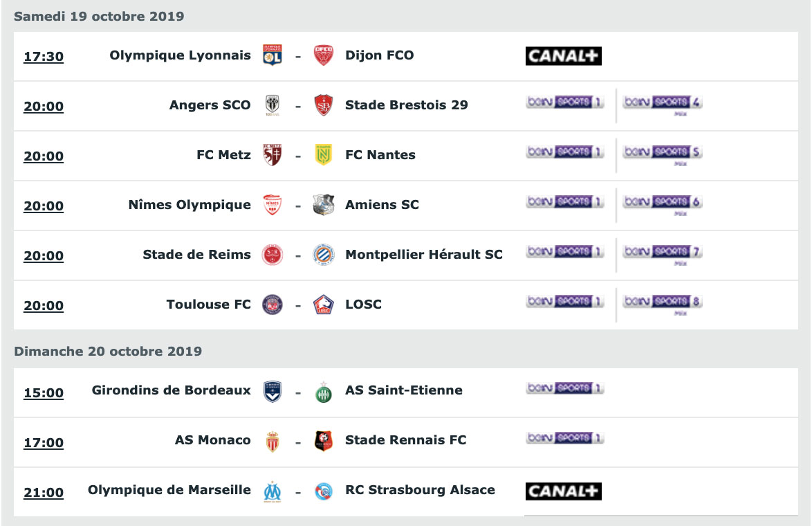Select the LOSC club crest
812x526 pixels.
click(x=323, y=305)
